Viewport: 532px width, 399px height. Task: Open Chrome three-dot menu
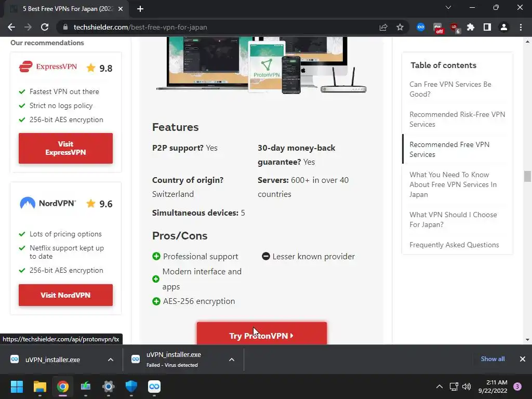point(521,27)
